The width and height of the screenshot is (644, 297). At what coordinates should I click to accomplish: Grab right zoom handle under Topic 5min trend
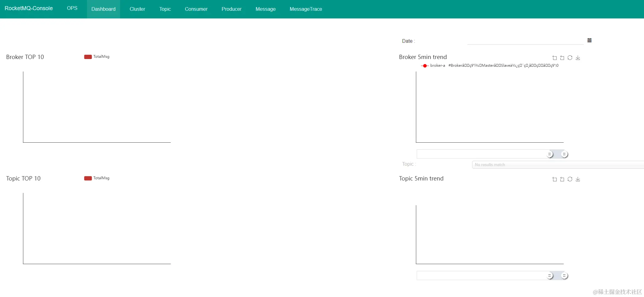click(564, 275)
